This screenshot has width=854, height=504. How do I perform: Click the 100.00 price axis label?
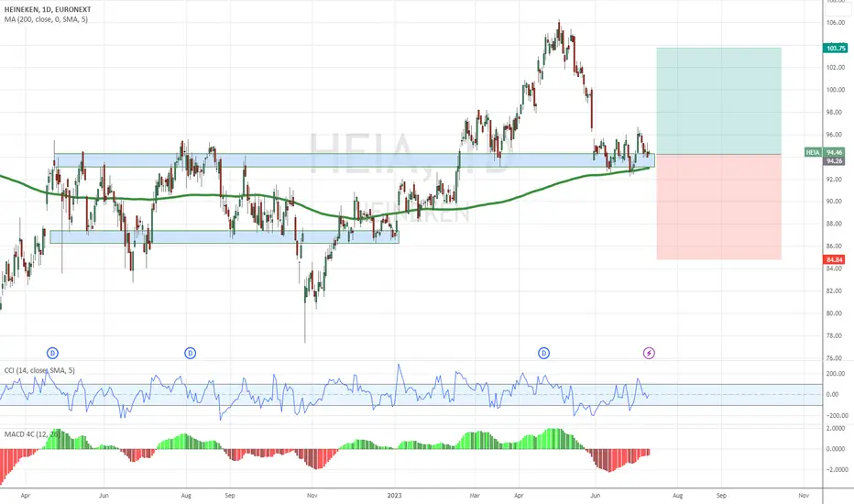pyautogui.click(x=836, y=90)
